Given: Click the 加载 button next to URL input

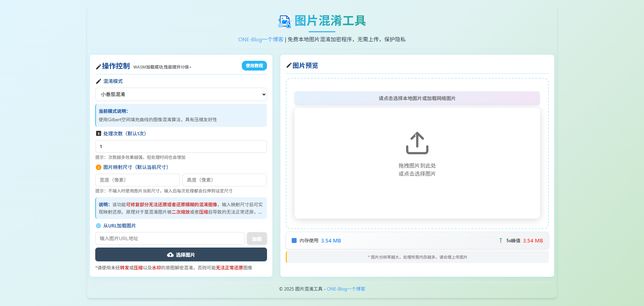Looking at the screenshot, I should (257, 238).
